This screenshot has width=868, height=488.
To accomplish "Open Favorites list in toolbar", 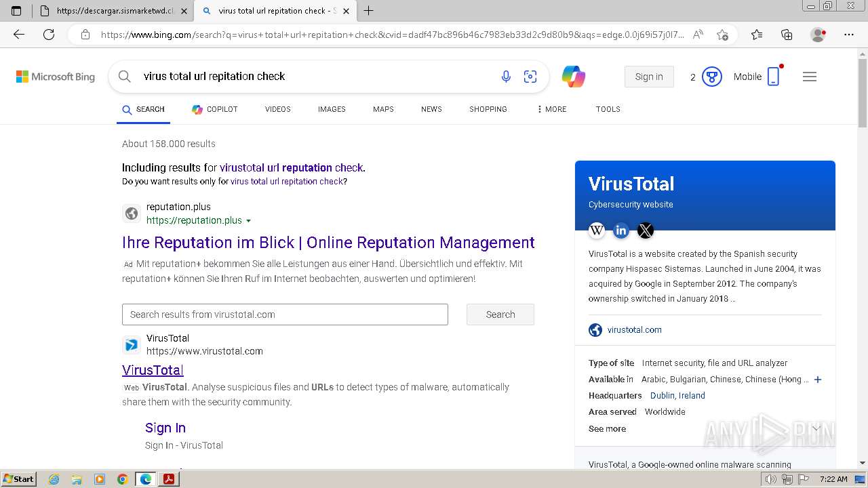I will click(x=757, y=35).
